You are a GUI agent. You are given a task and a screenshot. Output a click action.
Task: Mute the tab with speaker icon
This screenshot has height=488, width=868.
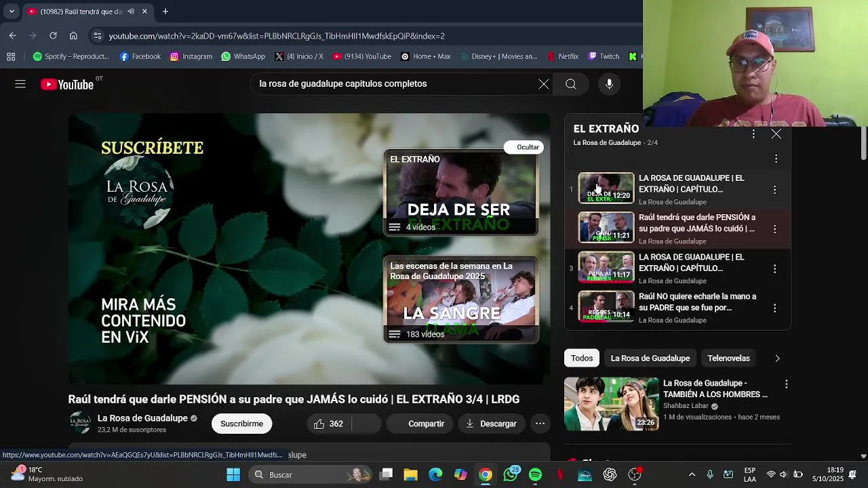click(131, 12)
